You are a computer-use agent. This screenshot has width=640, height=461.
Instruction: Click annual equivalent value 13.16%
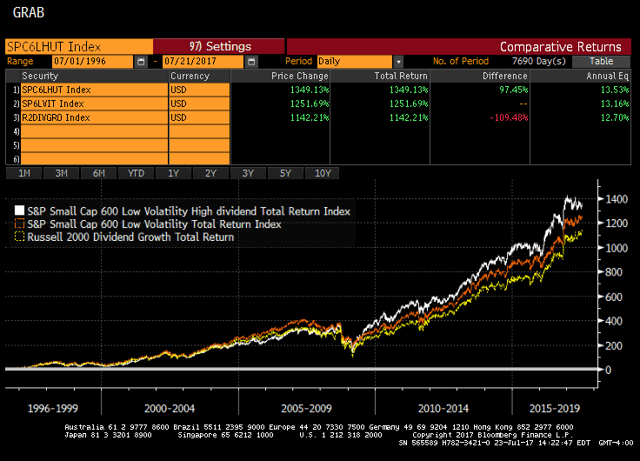tap(615, 104)
